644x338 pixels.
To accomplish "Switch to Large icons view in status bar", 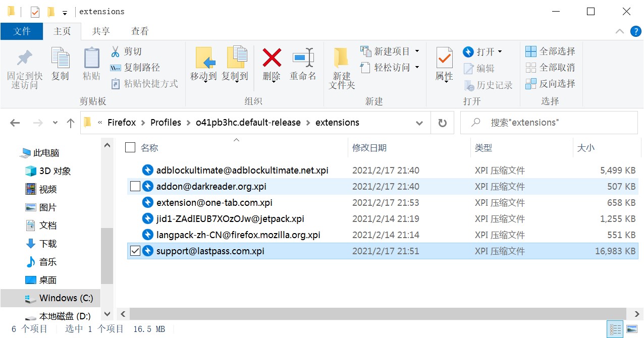I will (x=631, y=329).
